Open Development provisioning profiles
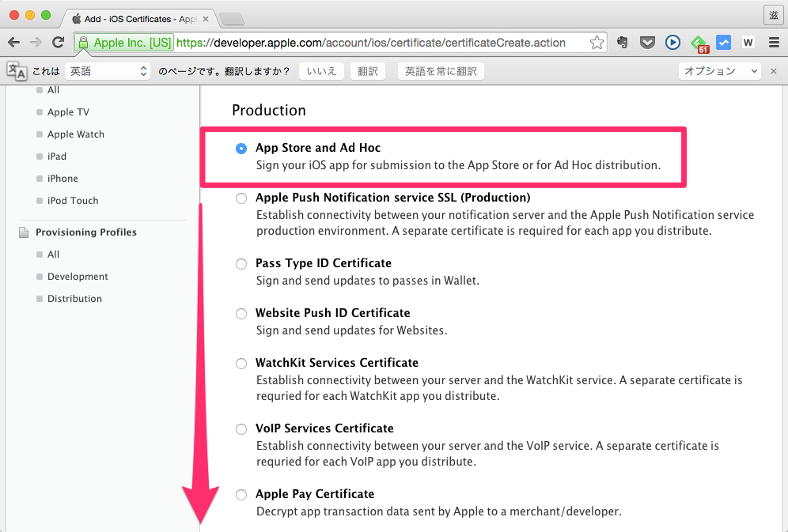 tap(78, 277)
